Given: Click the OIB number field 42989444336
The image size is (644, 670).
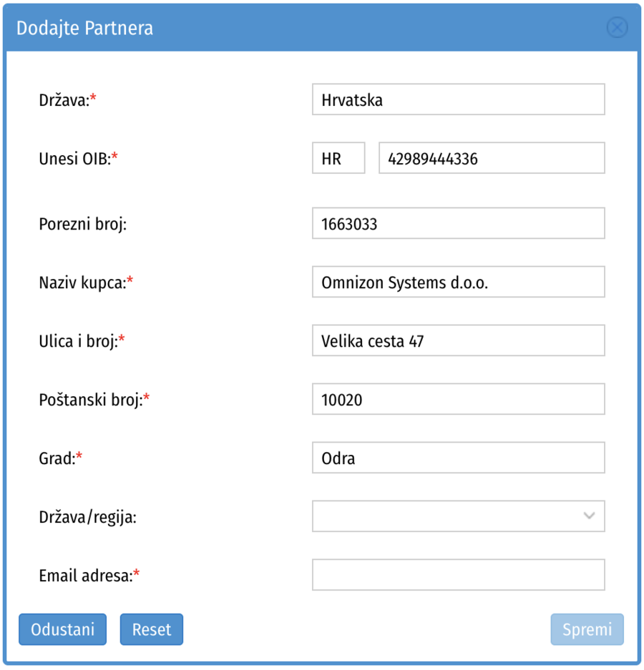Looking at the screenshot, I should [491, 159].
